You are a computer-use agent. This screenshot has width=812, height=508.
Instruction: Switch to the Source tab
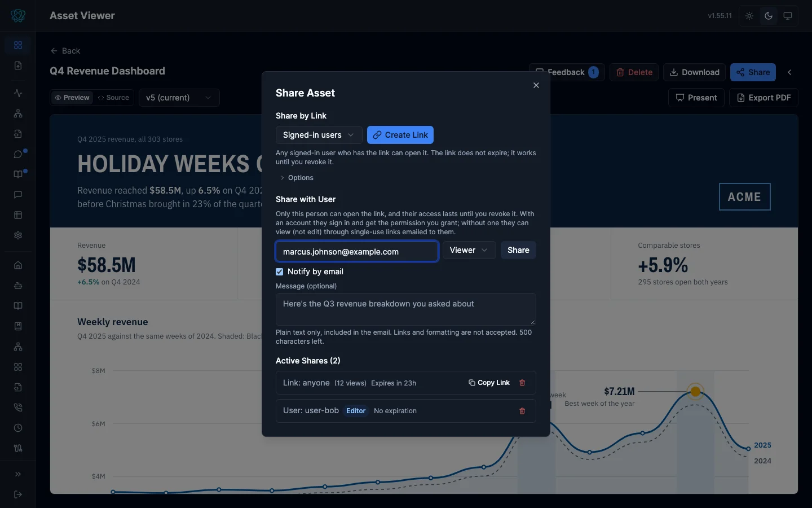(113, 98)
